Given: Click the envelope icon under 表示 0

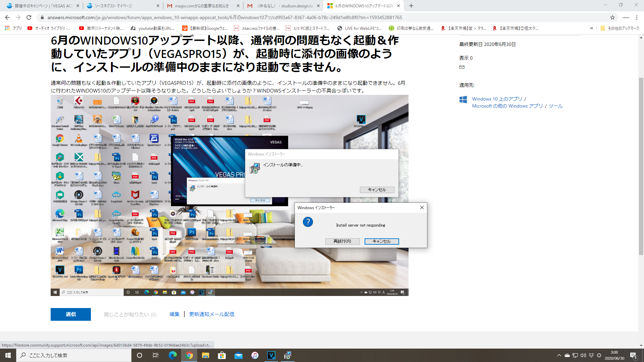Looking at the screenshot, I should point(462,67).
